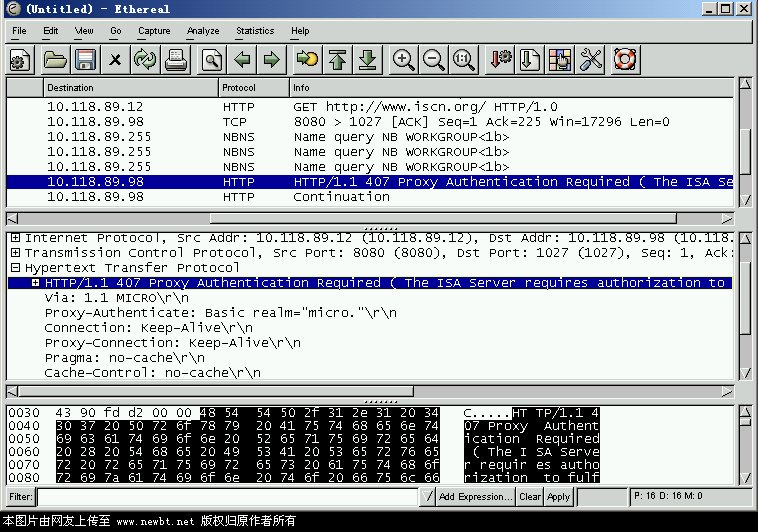Viewport: 758px width, 532px height.
Task: Go back with the green left arrow
Action: 242,60
